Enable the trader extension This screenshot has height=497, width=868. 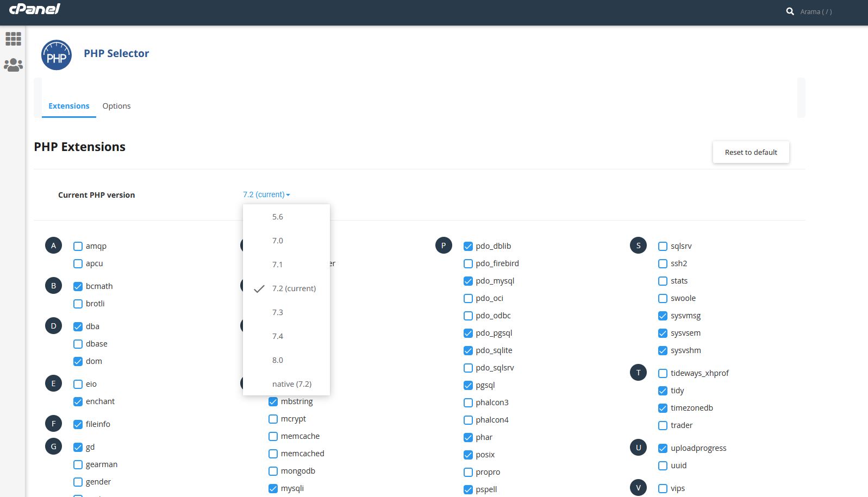[663, 425]
